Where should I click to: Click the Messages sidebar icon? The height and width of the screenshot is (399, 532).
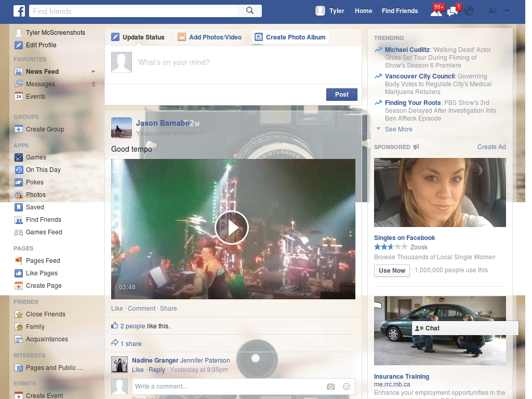pos(19,84)
